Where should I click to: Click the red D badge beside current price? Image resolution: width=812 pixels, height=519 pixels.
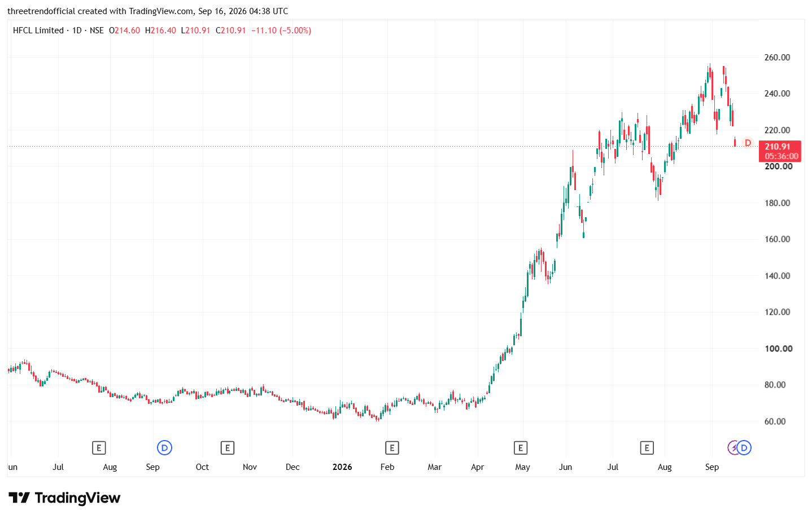(x=748, y=143)
